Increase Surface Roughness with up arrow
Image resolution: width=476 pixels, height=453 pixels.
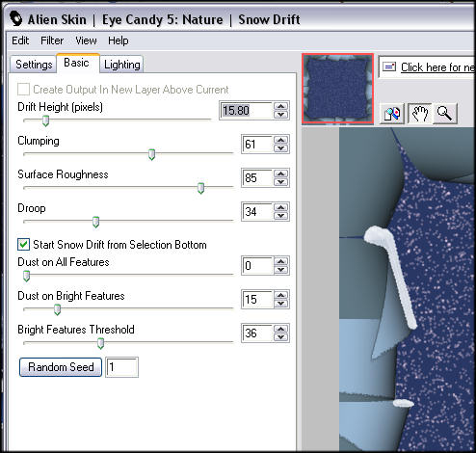pyautogui.click(x=281, y=173)
